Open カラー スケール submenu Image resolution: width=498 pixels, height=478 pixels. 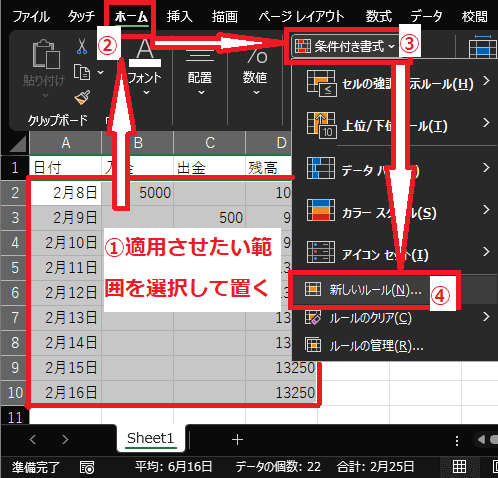click(x=395, y=211)
